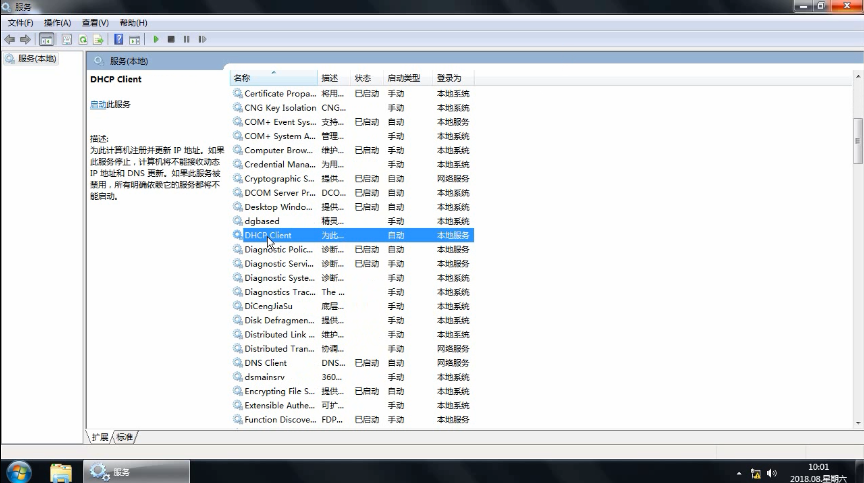Open the 文件(F) menu
The width and height of the screenshot is (864, 483).
[20, 22]
